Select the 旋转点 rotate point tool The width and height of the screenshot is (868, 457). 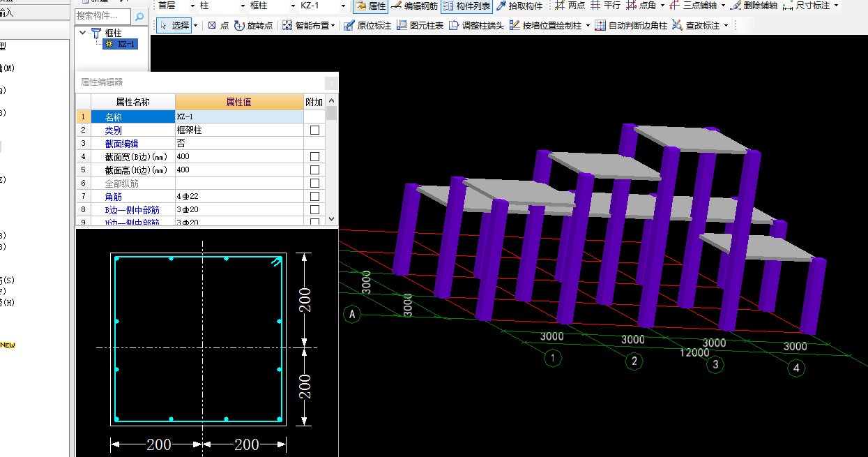pyautogui.click(x=254, y=25)
